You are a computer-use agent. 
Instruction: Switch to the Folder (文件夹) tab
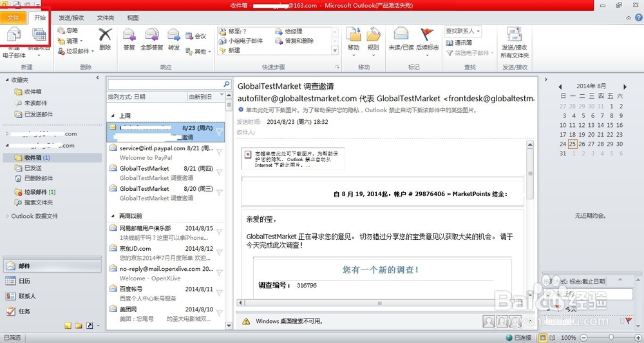(106, 17)
